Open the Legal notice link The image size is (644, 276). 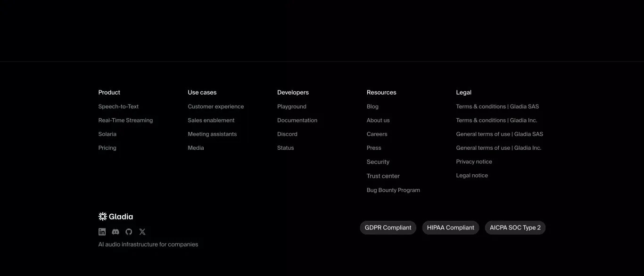coord(472,175)
